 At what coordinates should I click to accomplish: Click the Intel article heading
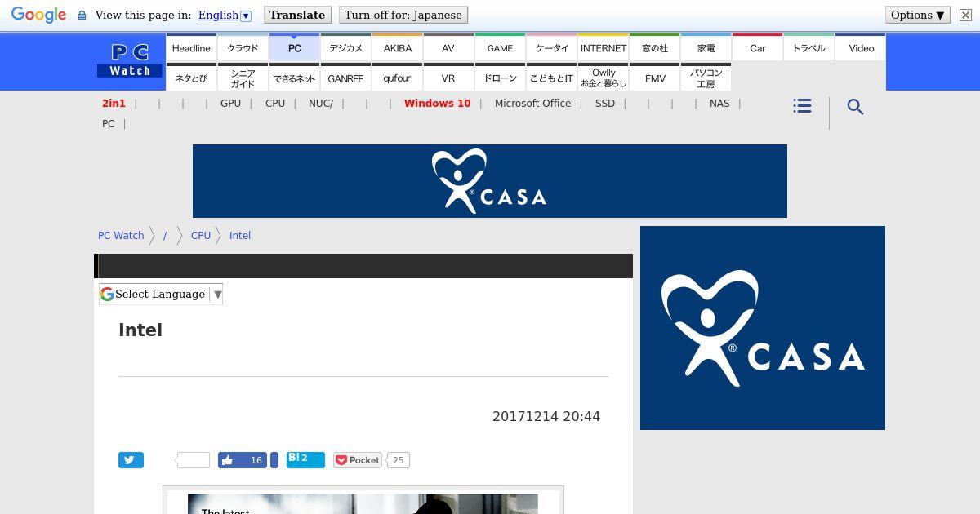pos(140,330)
